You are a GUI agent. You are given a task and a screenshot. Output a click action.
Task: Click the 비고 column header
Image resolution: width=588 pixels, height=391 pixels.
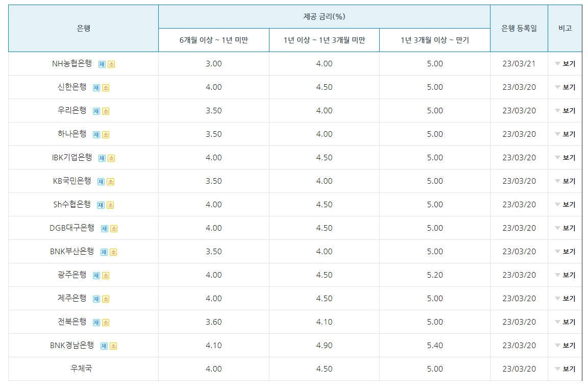click(x=565, y=28)
